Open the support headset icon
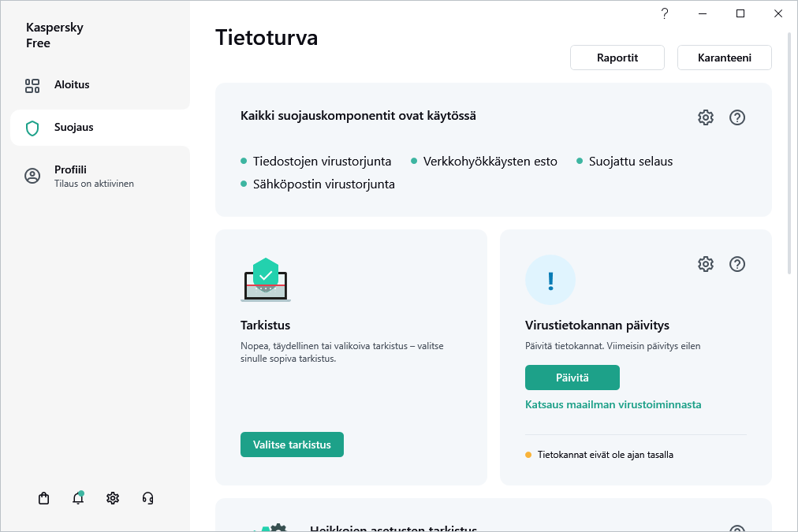Screen dimensions: 798x532 [147, 497]
